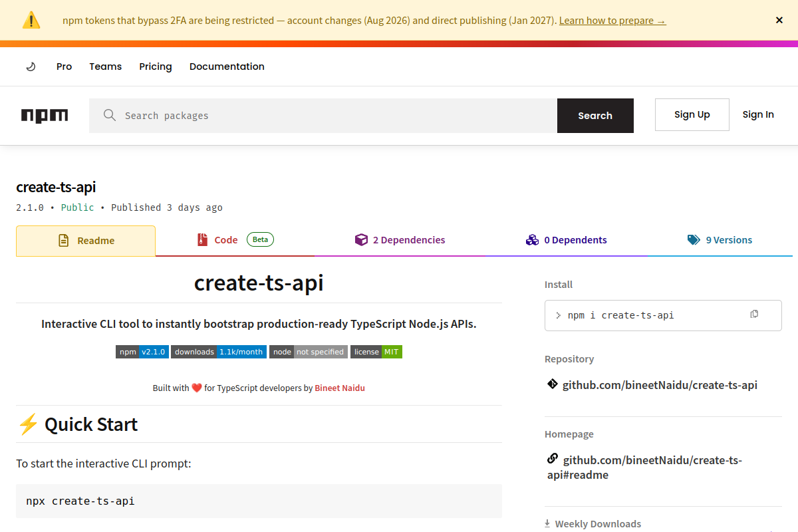Image resolution: width=798 pixels, height=532 pixels.
Task: Open the Bineet Naidu author link
Action: (x=340, y=388)
